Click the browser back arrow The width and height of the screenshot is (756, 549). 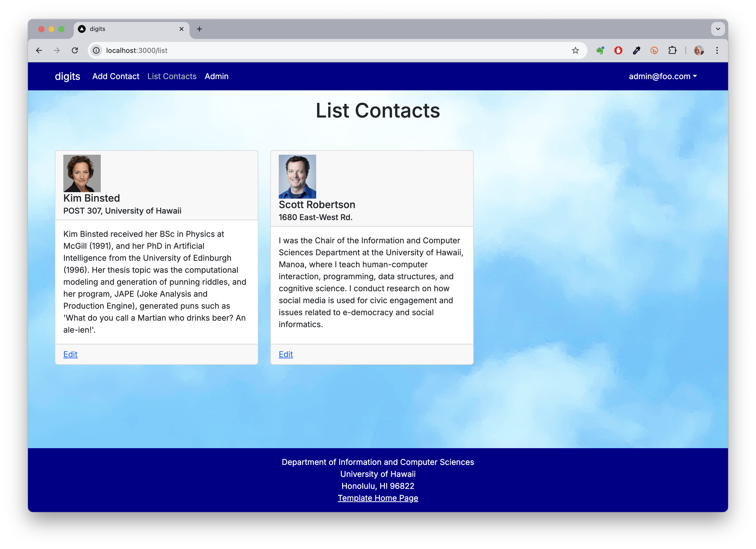[x=39, y=50]
